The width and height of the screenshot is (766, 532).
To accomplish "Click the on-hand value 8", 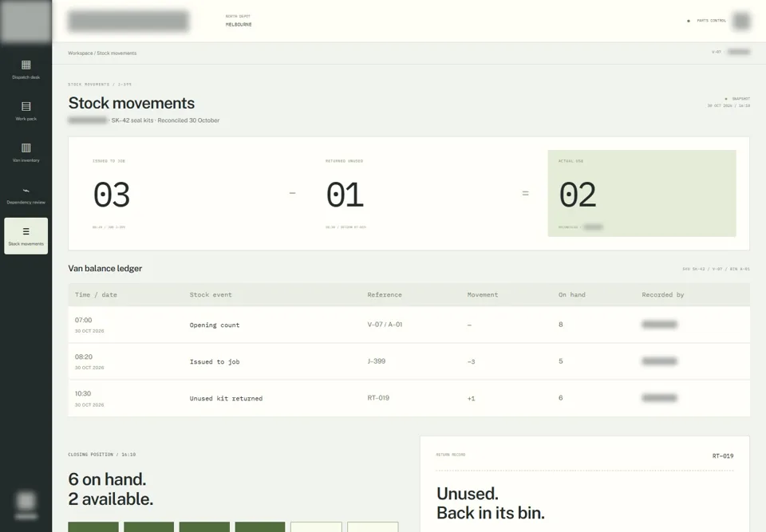I will [561, 325].
